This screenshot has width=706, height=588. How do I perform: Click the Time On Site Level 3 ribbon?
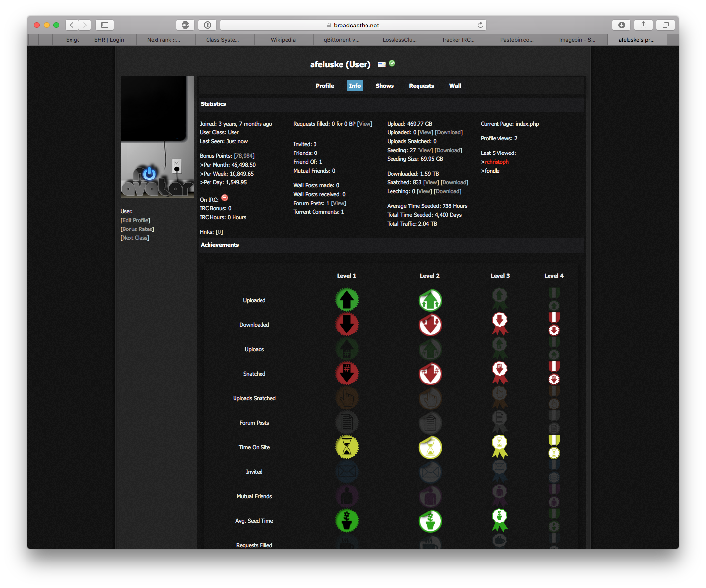500,447
